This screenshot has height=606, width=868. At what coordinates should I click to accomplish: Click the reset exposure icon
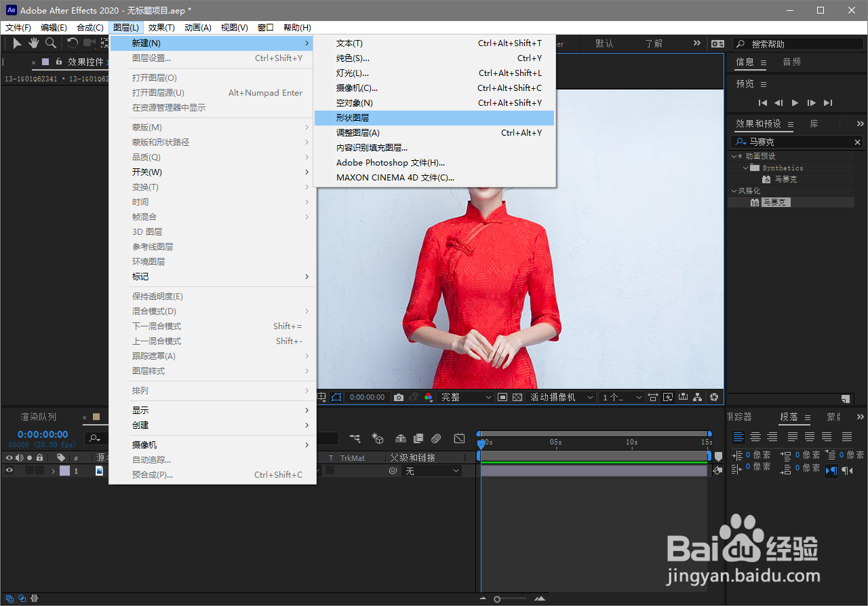713,398
